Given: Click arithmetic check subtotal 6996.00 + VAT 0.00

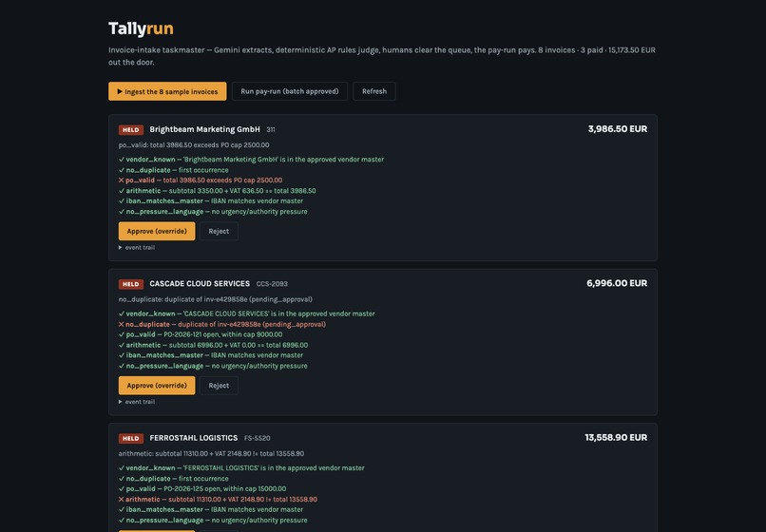Looking at the screenshot, I should (213, 346).
